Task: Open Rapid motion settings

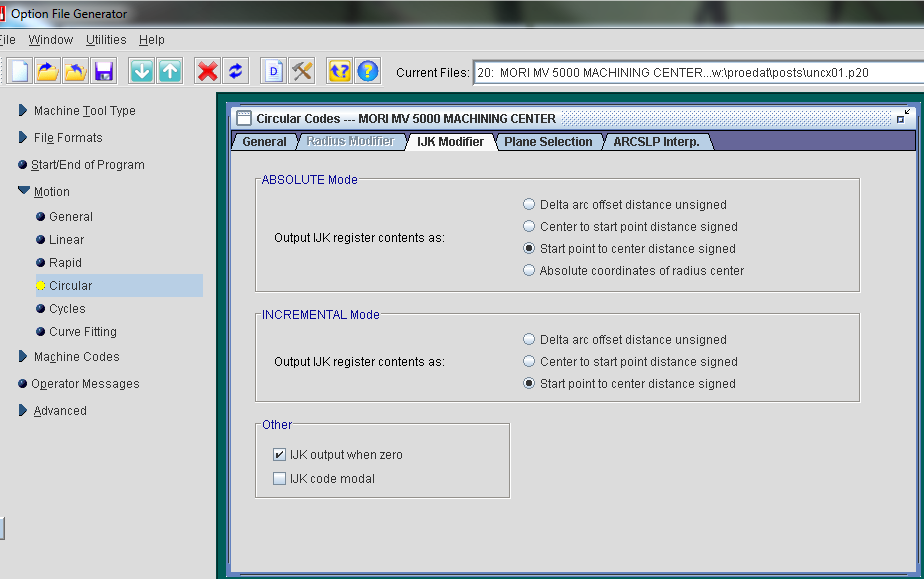Action: pos(65,263)
